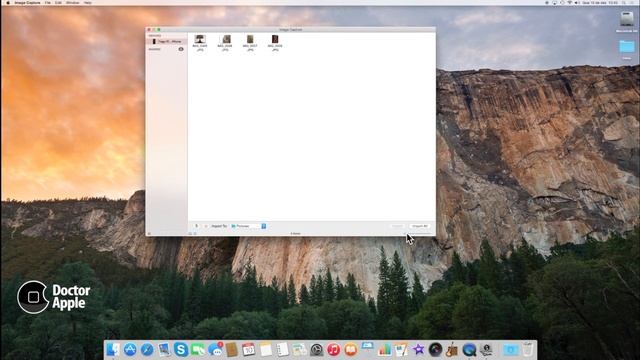Launch iBooks from the Dock
The height and width of the screenshot is (360, 640).
[x=351, y=349]
